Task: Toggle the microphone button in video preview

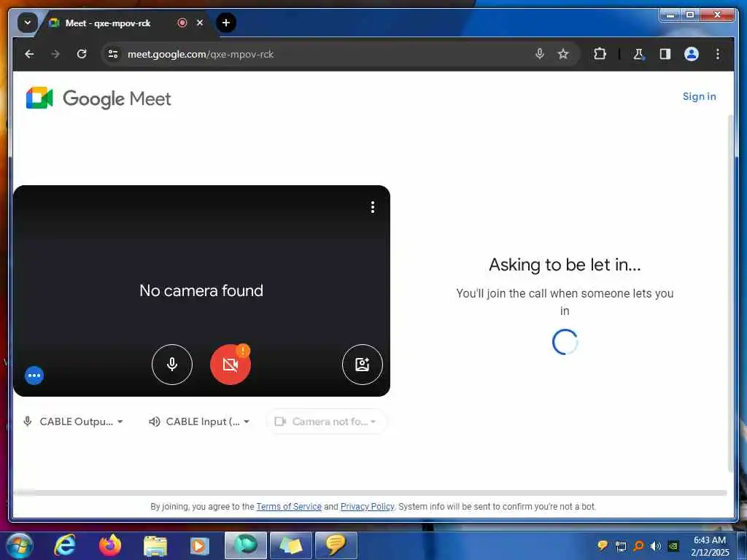Action: [x=172, y=365]
